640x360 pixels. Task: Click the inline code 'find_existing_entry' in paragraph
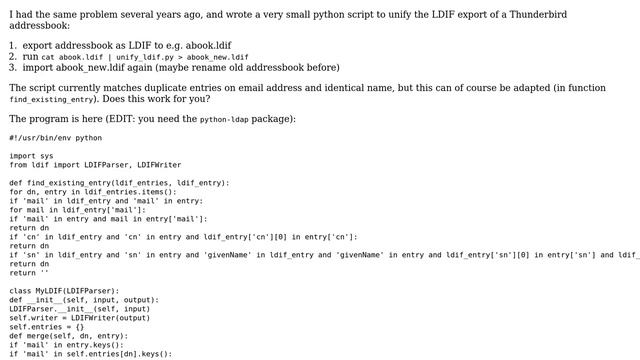pyautogui.click(x=52, y=100)
